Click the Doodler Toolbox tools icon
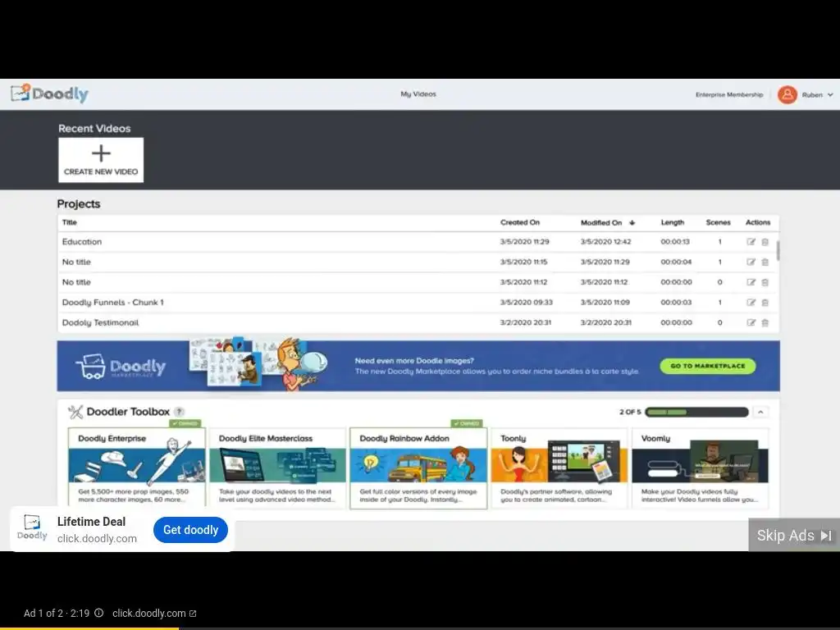This screenshot has width=840, height=630. (75, 412)
